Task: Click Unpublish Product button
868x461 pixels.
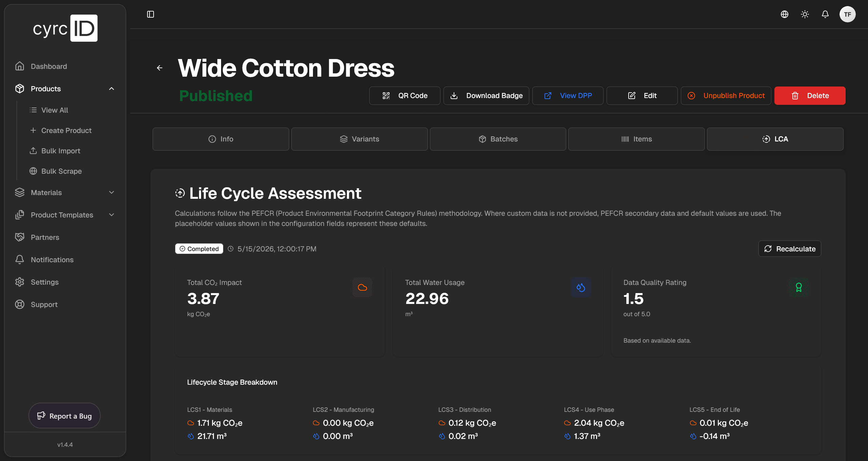Action: [726, 96]
